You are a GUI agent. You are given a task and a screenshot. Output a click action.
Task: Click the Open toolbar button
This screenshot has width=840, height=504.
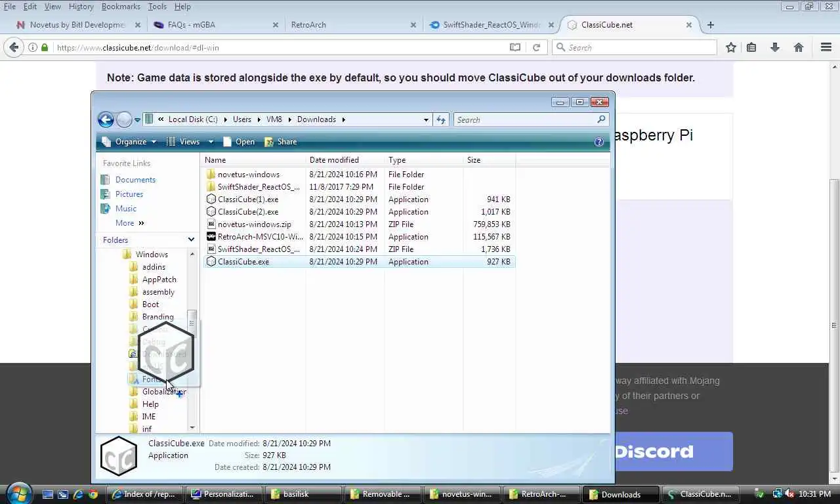(239, 142)
